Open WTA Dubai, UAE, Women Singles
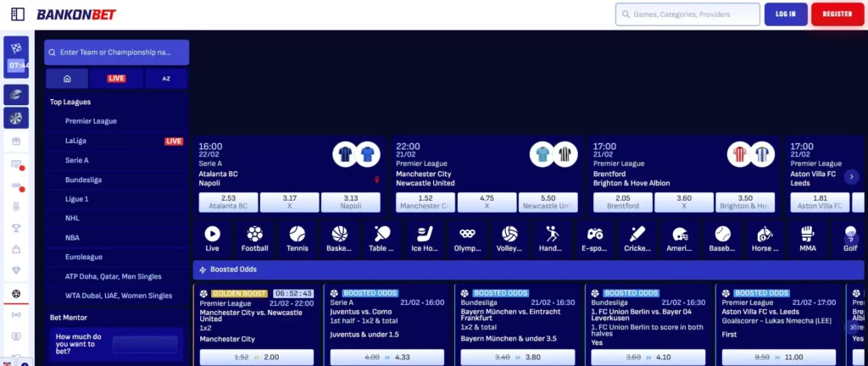The height and width of the screenshot is (366, 868). click(116, 296)
